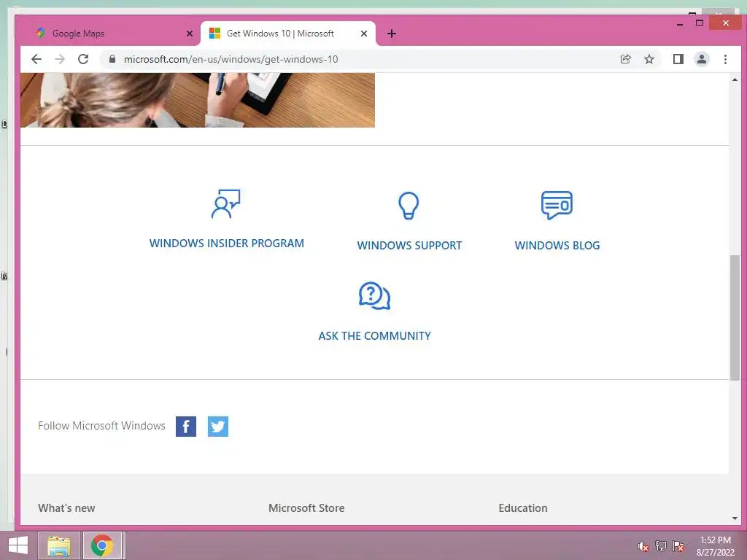Viewport: 747px width, 560px height.
Task: Click the forward navigation arrow
Action: 60,59
